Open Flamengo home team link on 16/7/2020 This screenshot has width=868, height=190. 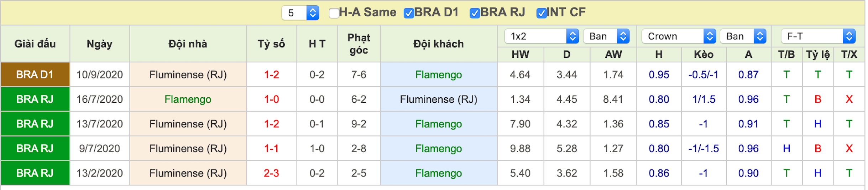188,99
